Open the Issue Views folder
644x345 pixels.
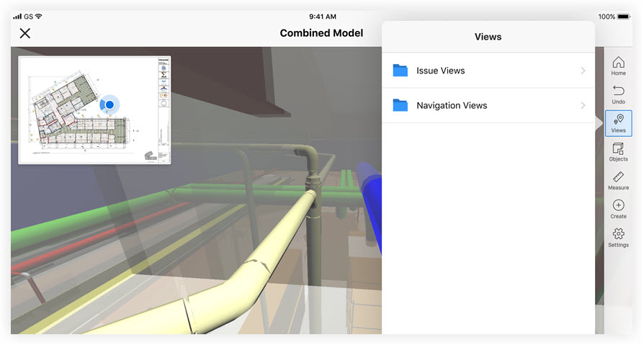[x=440, y=71]
